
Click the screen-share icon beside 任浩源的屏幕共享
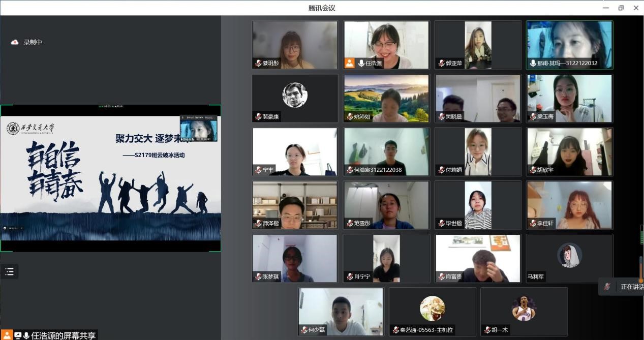pos(17,335)
